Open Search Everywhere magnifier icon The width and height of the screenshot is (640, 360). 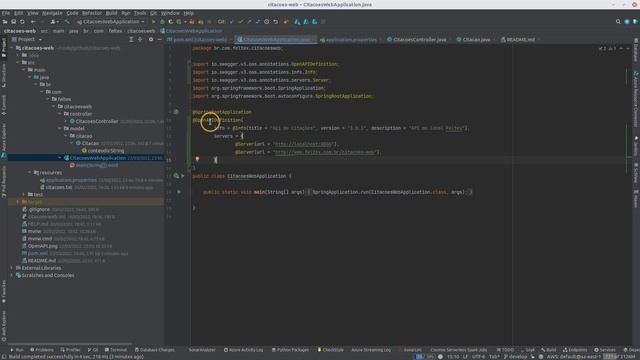pyautogui.click(x=618, y=22)
